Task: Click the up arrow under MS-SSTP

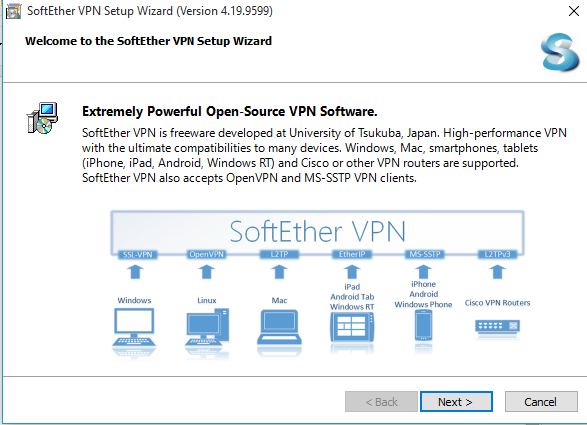Action: (x=423, y=272)
